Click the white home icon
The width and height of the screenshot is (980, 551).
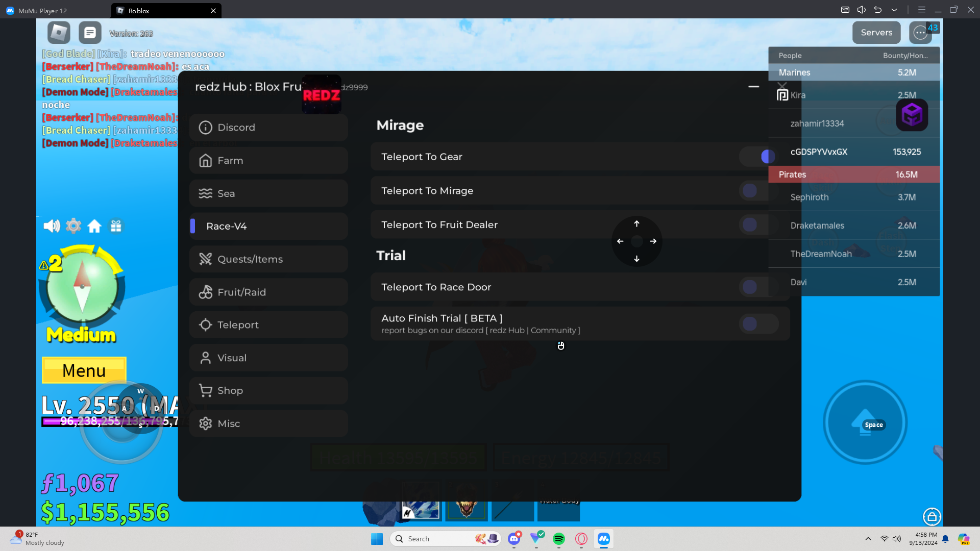coord(94,226)
